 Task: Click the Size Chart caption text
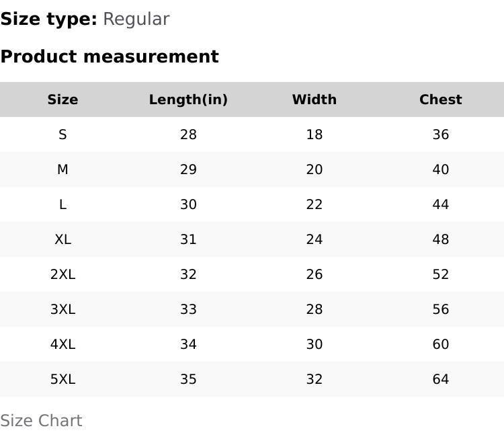click(x=41, y=421)
